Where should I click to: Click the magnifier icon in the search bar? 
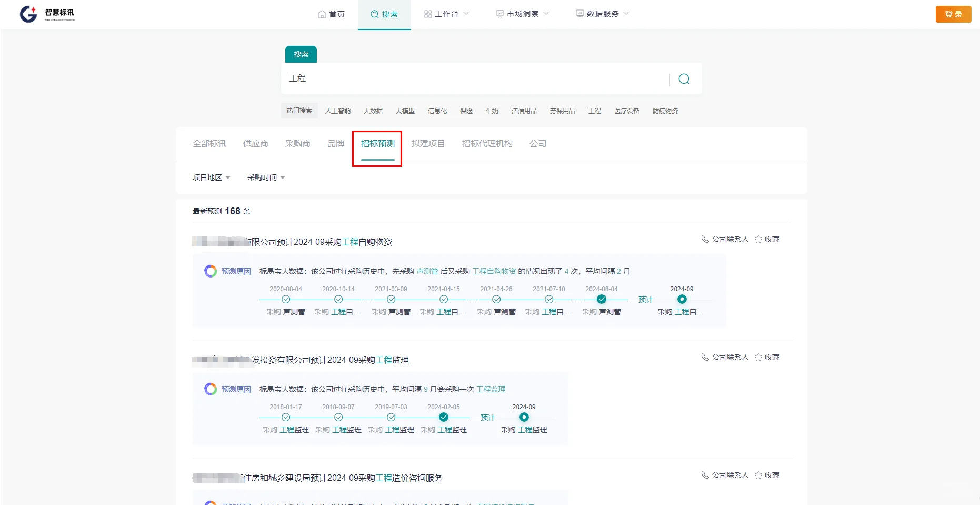pyautogui.click(x=684, y=78)
